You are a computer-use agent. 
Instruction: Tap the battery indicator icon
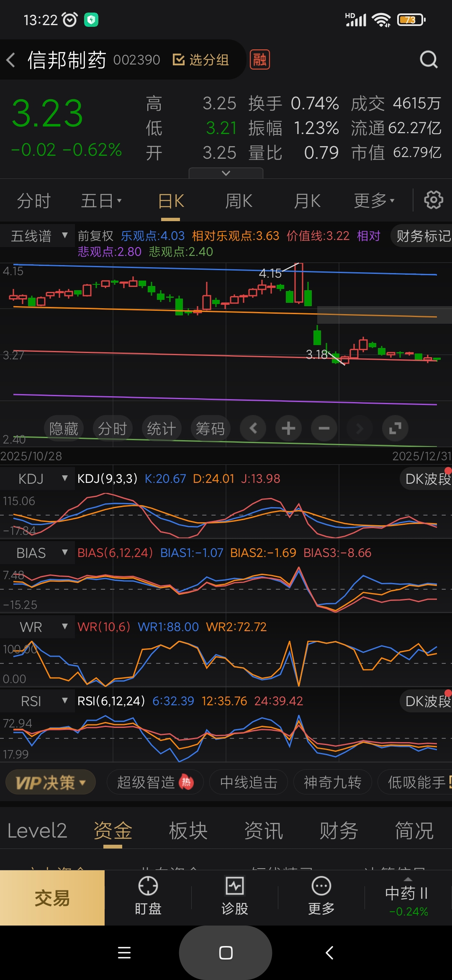coord(411,20)
